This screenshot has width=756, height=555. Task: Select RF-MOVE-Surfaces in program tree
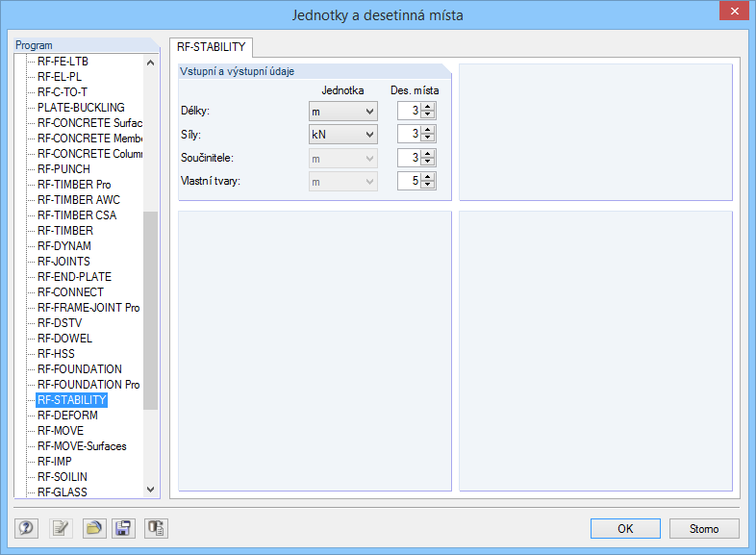tap(82, 446)
